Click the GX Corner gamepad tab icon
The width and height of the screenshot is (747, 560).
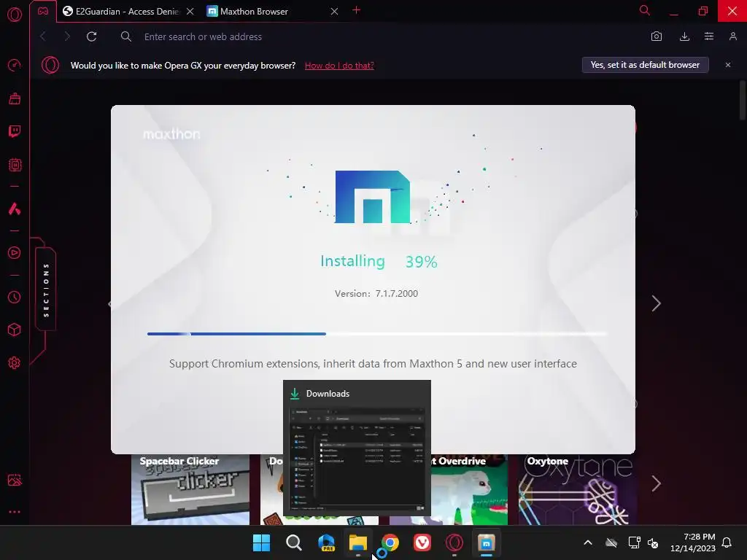(43, 11)
